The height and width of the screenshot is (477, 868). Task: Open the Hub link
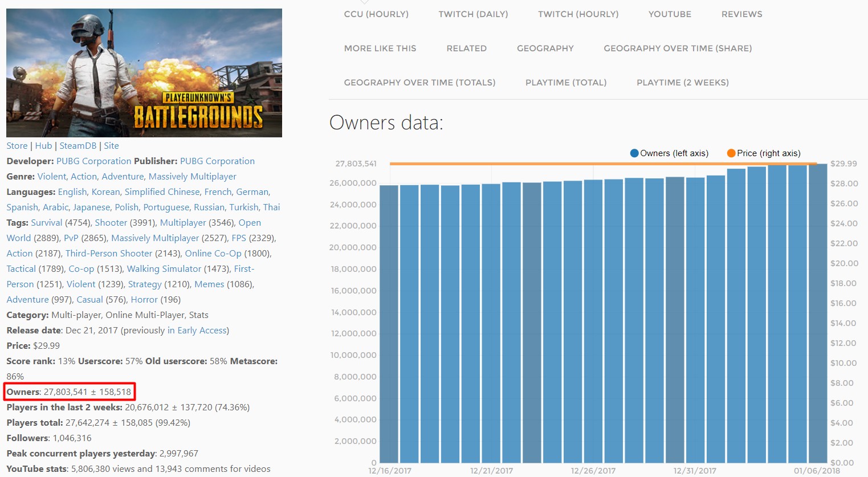tap(43, 146)
